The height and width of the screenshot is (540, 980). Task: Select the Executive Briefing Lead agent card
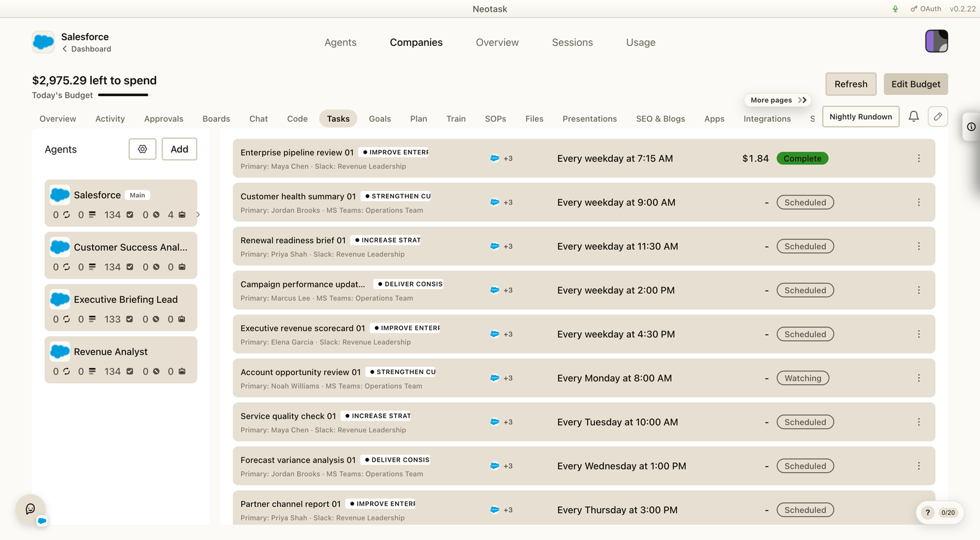click(x=121, y=307)
